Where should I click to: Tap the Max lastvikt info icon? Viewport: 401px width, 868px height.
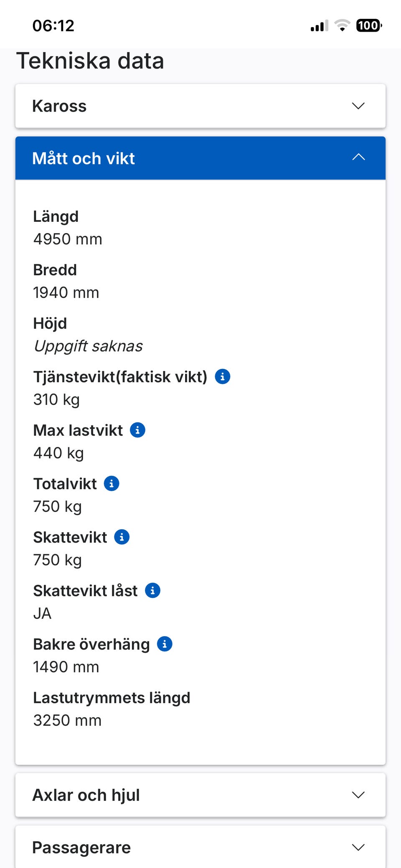pos(137,430)
